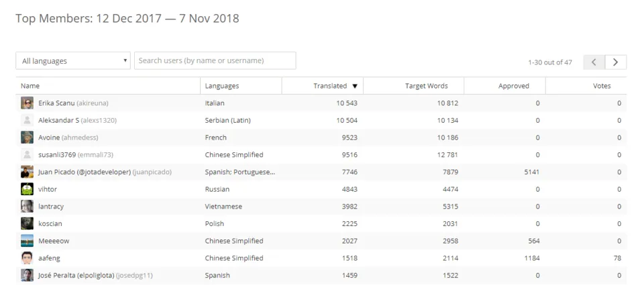
Task: Go to previous page of members
Action: point(594,62)
